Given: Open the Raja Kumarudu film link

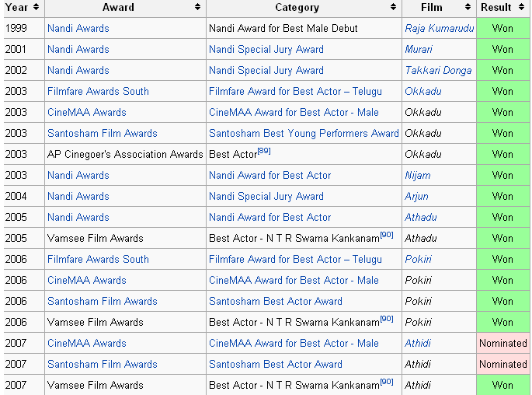Looking at the screenshot, I should [439, 29].
